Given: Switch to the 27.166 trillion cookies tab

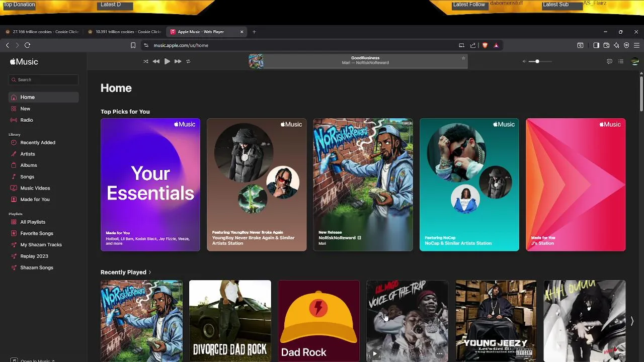Looking at the screenshot, I should point(42,32).
